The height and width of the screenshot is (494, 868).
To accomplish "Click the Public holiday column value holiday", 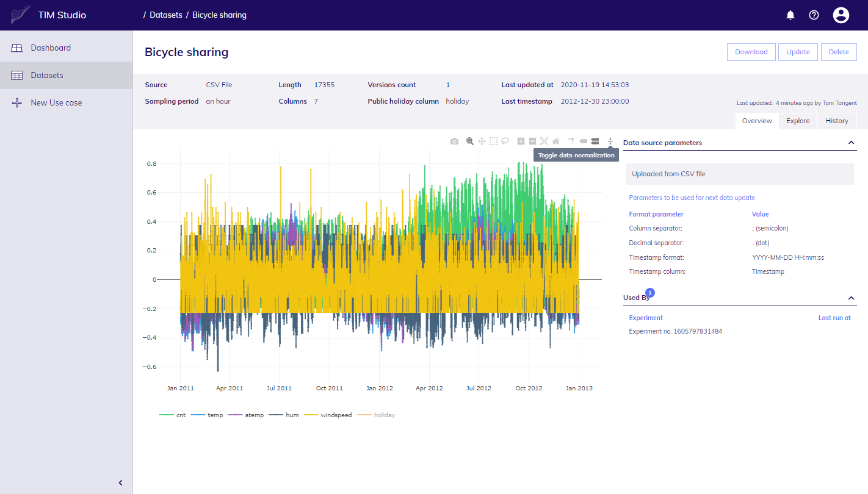I will 457,101.
